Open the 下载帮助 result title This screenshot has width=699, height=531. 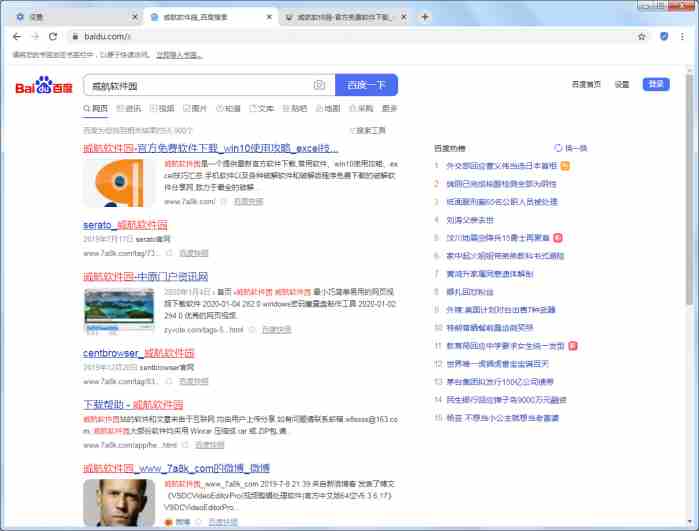pyautogui.click(x=133, y=405)
